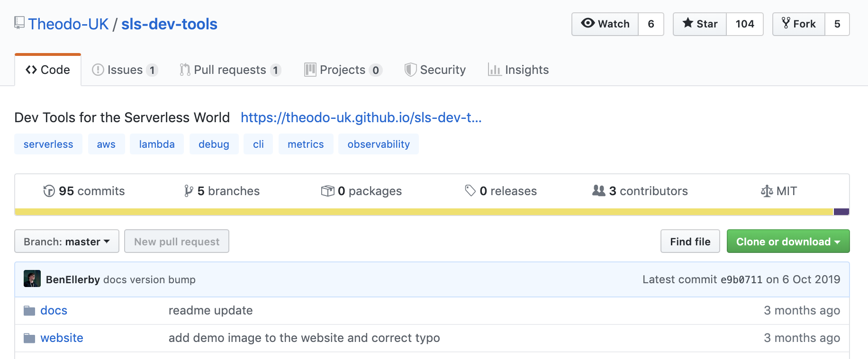Click the purple language bar segment
The height and width of the screenshot is (359, 868).
pyautogui.click(x=841, y=212)
